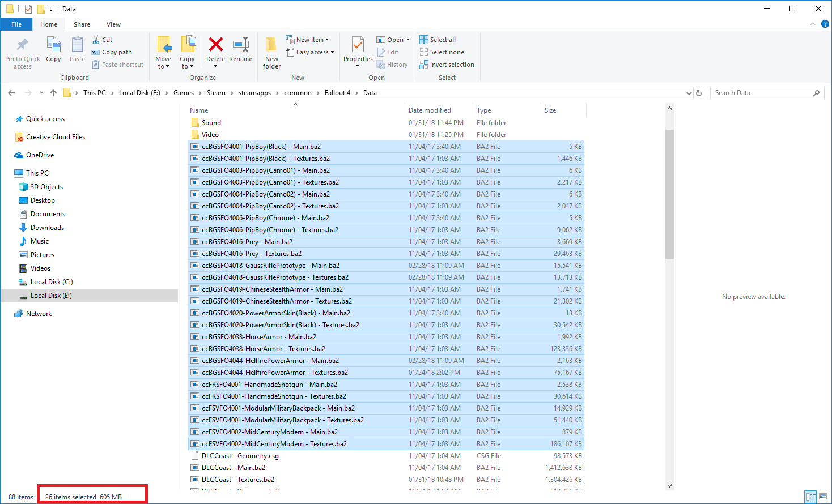Sort files by Date modified column

tap(430, 110)
